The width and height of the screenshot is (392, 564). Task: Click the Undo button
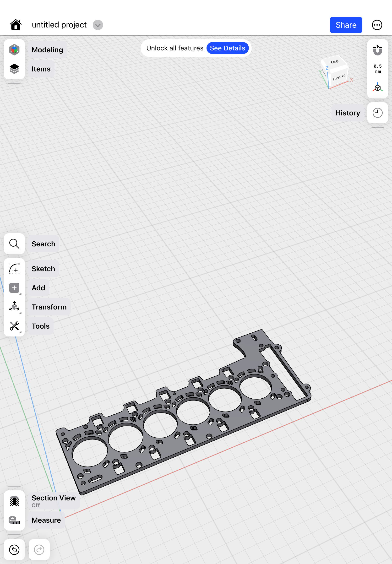[x=14, y=550]
